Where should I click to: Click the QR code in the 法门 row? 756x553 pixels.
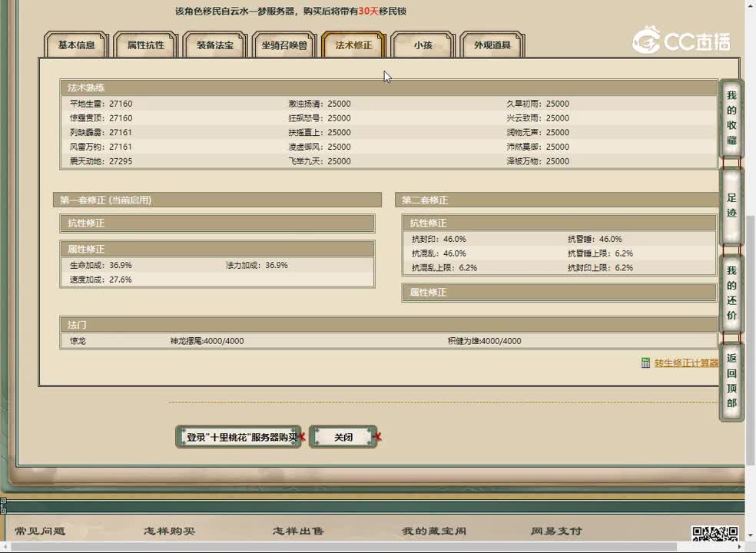tap(706, 340)
